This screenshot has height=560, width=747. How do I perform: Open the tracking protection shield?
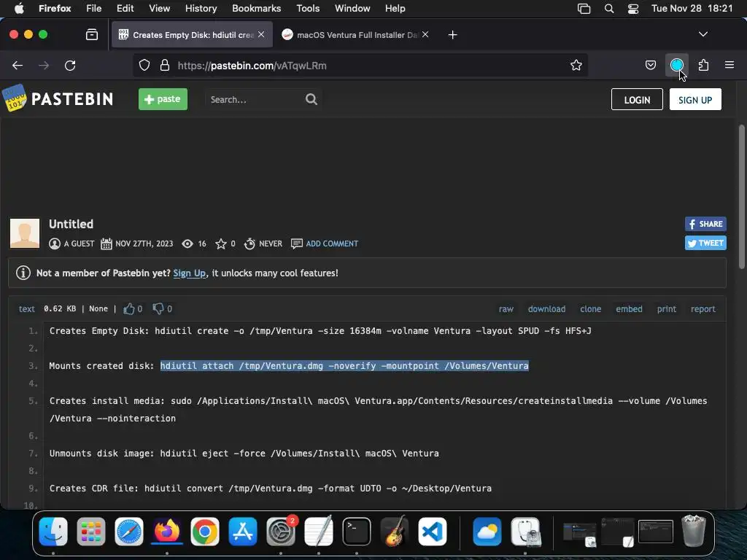tap(144, 65)
